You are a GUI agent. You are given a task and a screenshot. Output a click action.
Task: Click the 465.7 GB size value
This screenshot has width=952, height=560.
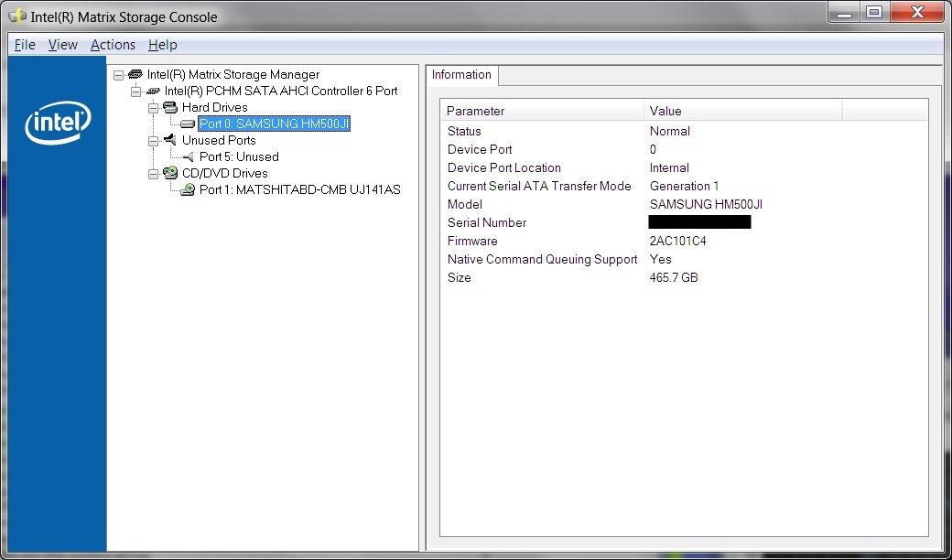tap(674, 277)
